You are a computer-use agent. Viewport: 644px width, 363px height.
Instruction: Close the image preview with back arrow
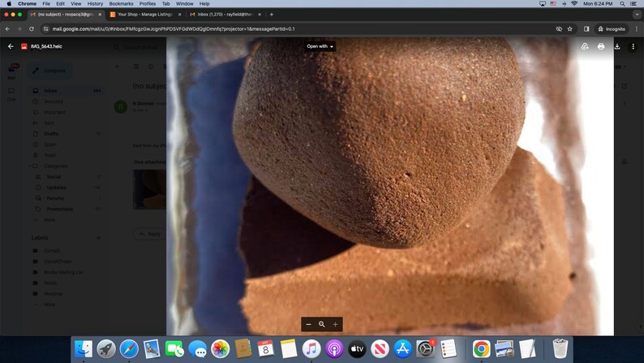pyautogui.click(x=11, y=46)
